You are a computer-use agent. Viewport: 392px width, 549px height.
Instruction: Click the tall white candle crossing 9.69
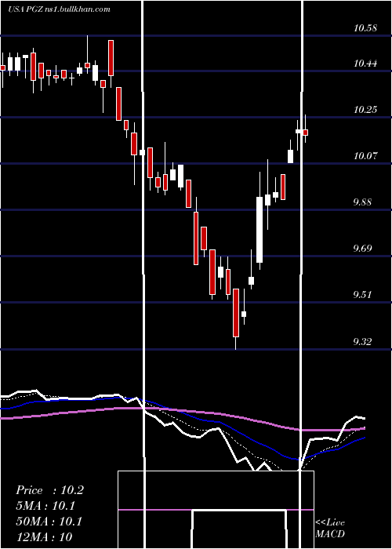pos(260,230)
